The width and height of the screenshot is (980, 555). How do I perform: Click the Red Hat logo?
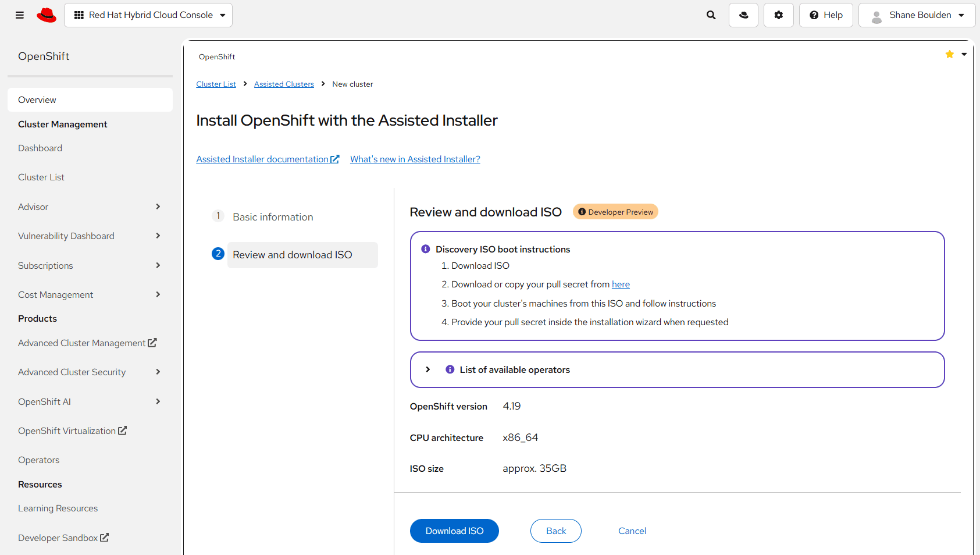point(47,15)
